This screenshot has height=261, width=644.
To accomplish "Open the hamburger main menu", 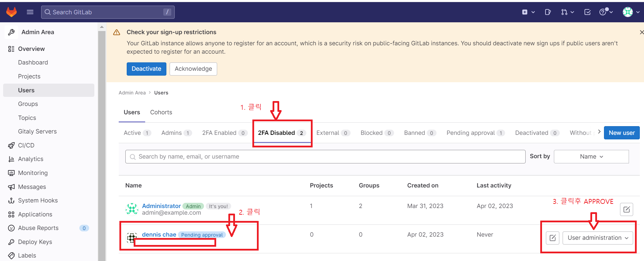I will (x=30, y=12).
